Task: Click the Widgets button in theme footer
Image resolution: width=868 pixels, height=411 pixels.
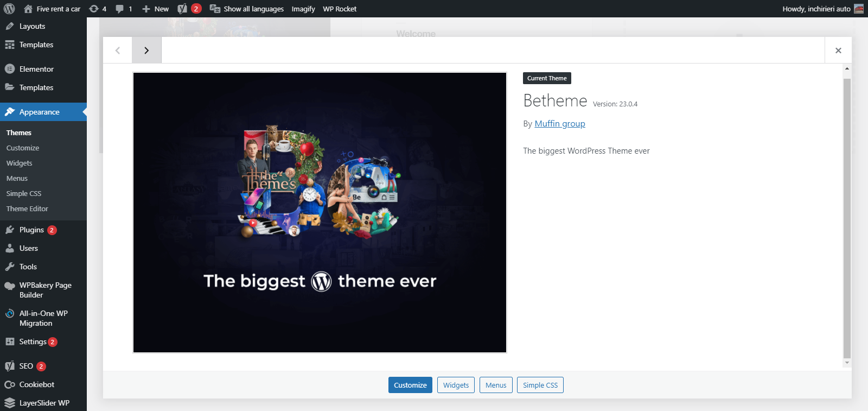Action: tap(456, 385)
